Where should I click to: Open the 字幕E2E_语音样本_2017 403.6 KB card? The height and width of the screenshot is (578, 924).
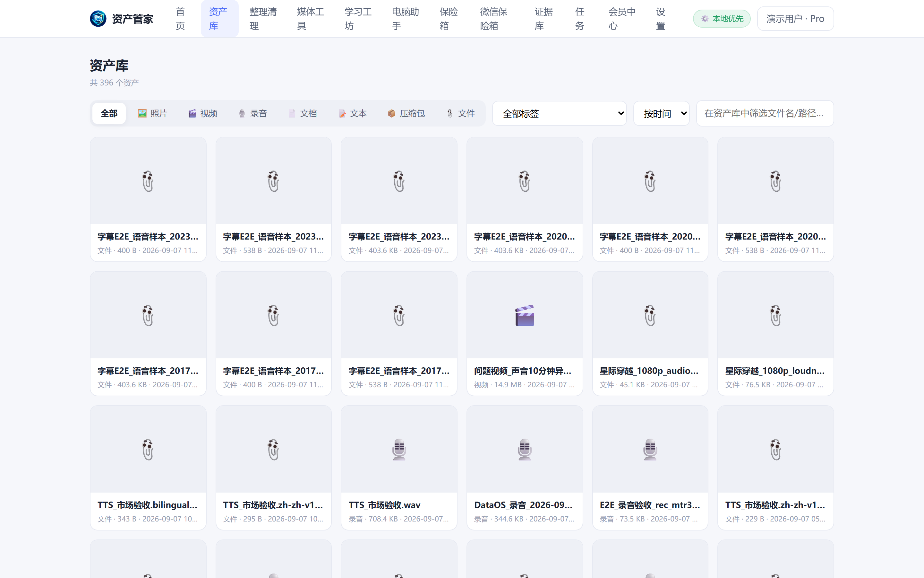coord(148,333)
